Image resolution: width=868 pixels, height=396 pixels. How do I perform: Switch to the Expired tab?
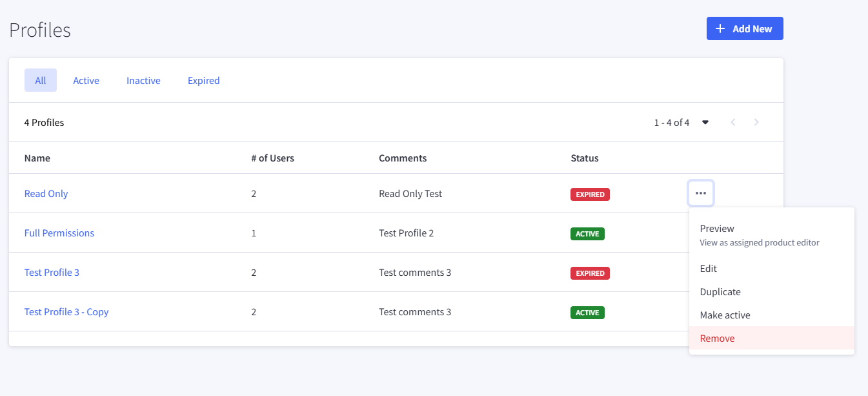click(204, 80)
